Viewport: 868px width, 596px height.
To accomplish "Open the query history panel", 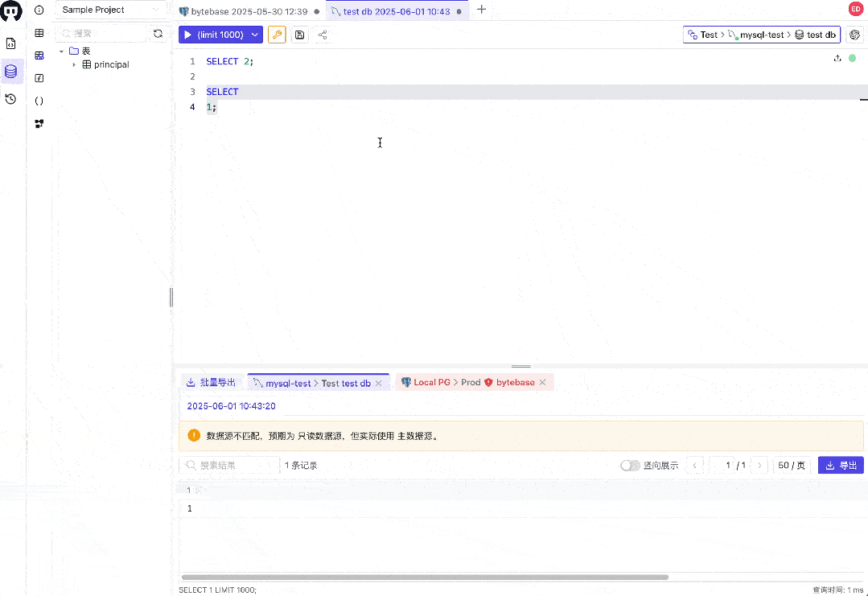I will [x=10, y=99].
